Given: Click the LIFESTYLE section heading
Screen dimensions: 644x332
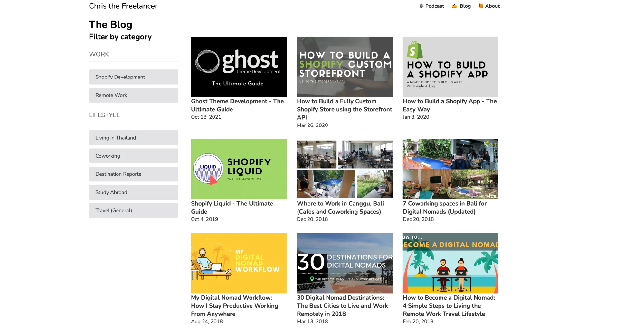Looking at the screenshot, I should (104, 115).
